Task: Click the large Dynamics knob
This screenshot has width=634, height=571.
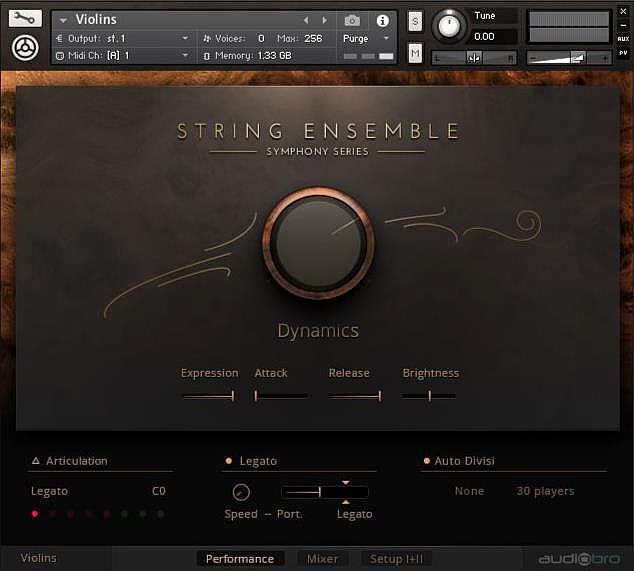Action: pyautogui.click(x=318, y=241)
